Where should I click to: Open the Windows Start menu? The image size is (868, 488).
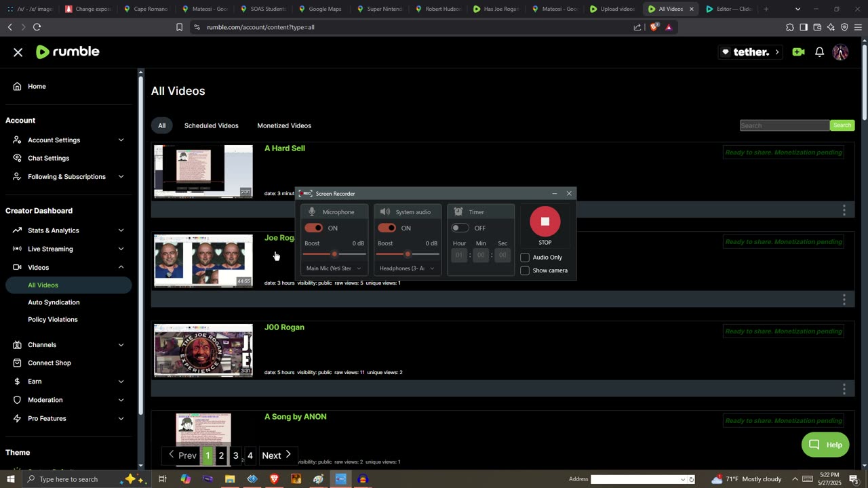click(x=10, y=479)
